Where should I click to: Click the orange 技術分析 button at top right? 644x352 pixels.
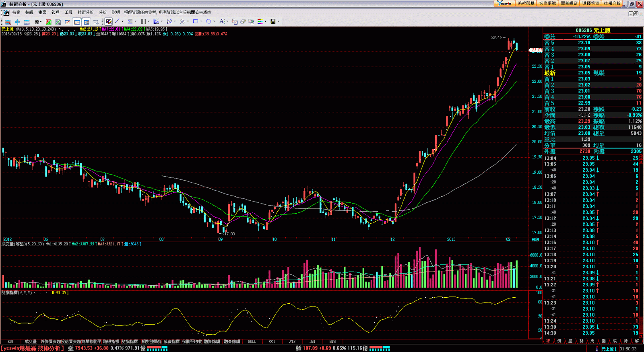[x=613, y=3]
